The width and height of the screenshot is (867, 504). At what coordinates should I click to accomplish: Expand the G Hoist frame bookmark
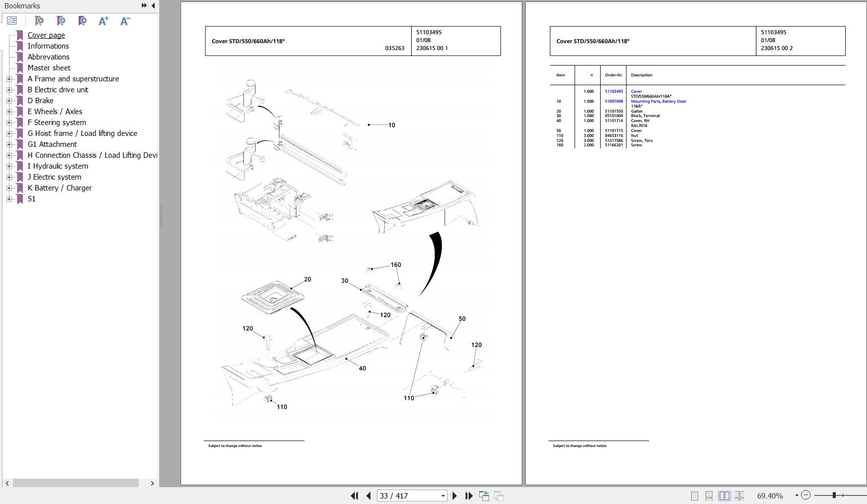(x=9, y=133)
